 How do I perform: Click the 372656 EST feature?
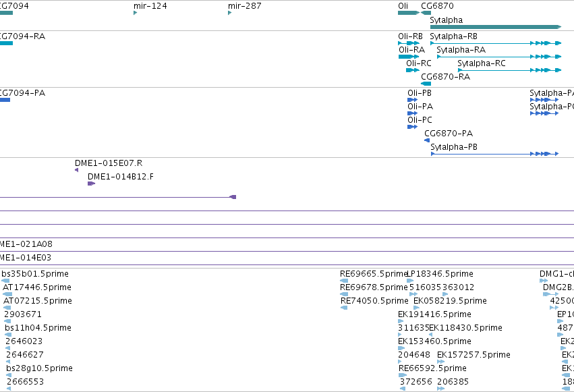tap(403, 389)
